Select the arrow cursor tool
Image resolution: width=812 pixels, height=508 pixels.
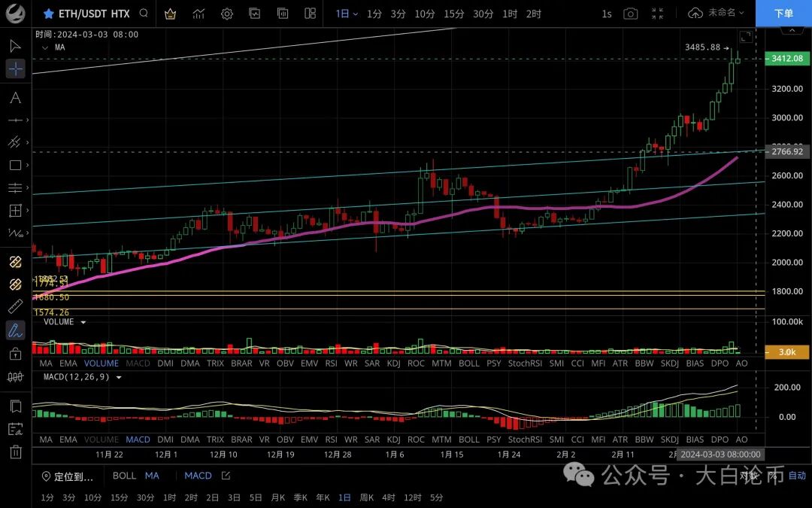[15, 46]
